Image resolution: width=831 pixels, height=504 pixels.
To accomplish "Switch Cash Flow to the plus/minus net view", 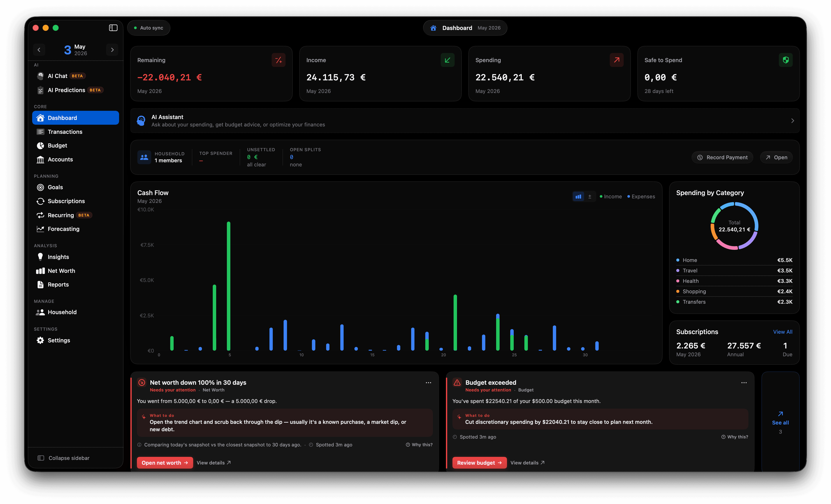I will pyautogui.click(x=590, y=197).
